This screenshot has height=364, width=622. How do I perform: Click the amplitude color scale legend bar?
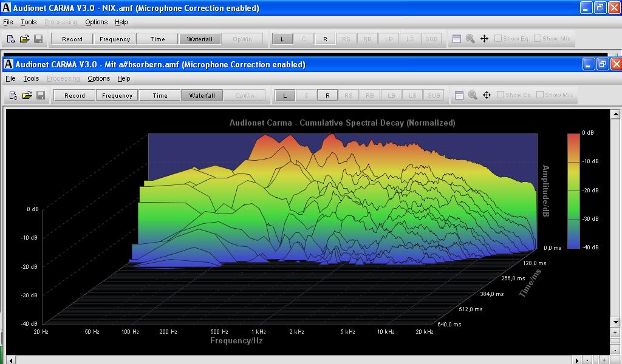tap(573, 191)
